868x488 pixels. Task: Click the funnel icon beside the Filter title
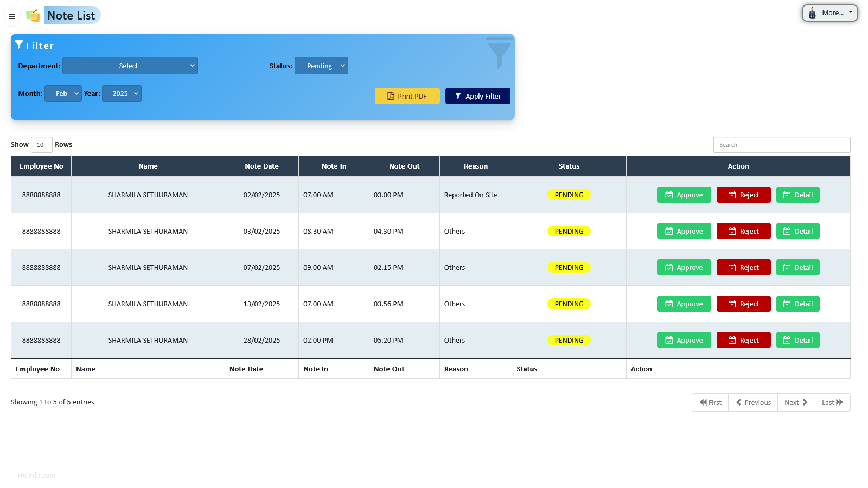tap(20, 44)
